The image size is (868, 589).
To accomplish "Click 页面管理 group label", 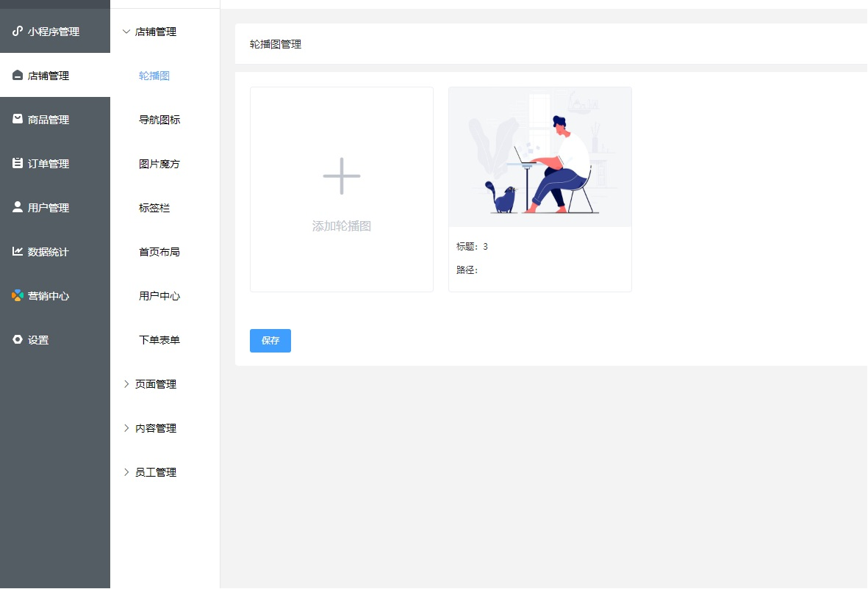I will click(156, 384).
